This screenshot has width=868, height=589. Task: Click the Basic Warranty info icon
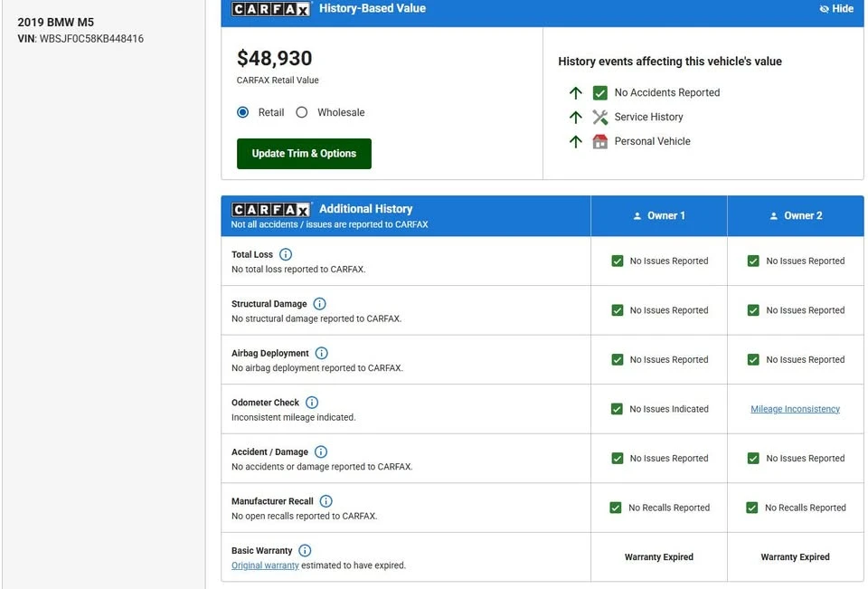(305, 550)
